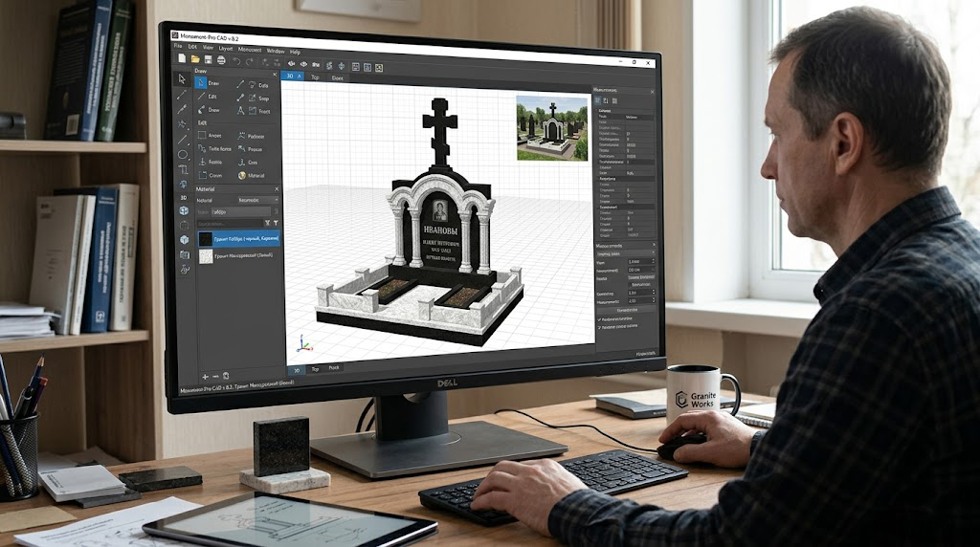Open a project with the folder icon
The width and height of the screenshot is (980, 547).
pos(195,59)
